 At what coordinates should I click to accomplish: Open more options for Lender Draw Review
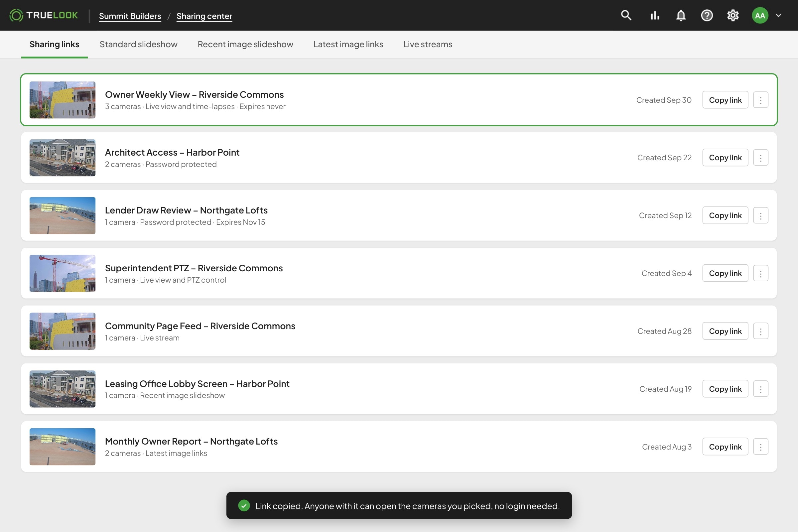point(761,215)
